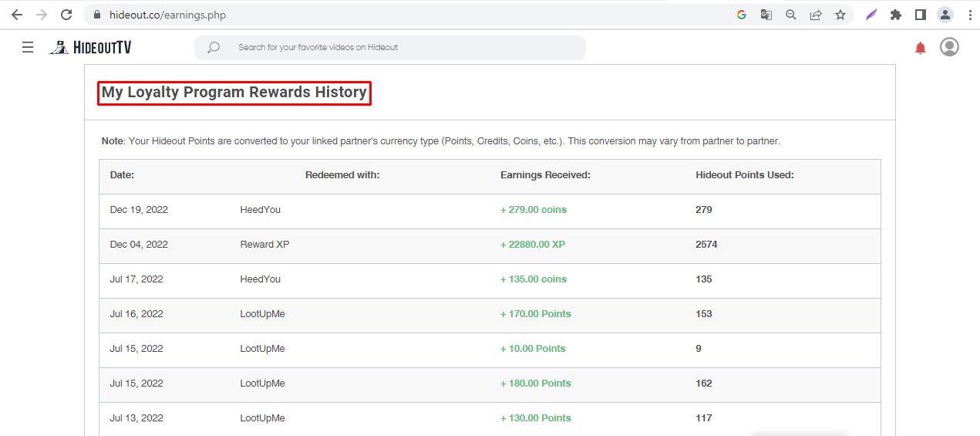Click the + 180.00 Points earnings value
Image resolution: width=980 pixels, height=436 pixels.
(x=536, y=384)
